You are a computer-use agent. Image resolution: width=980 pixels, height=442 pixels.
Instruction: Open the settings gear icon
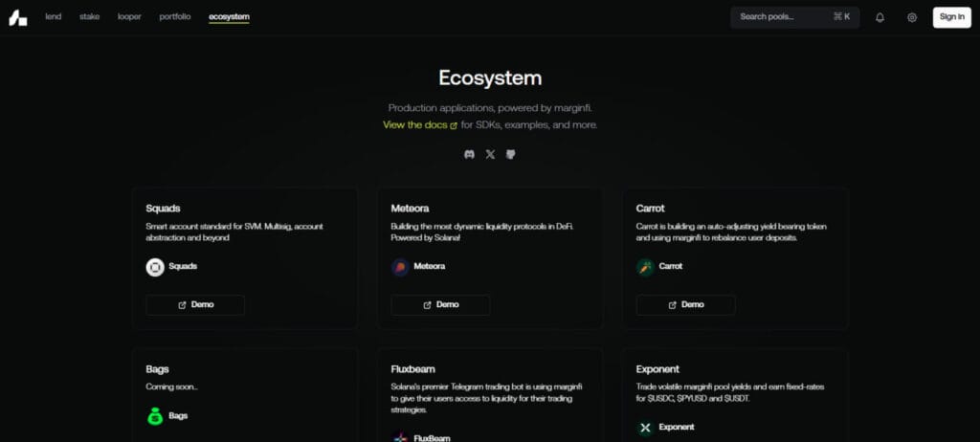(x=912, y=17)
